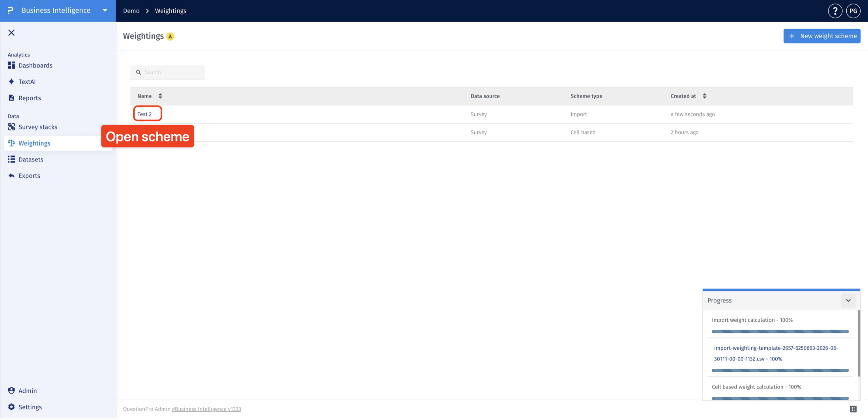This screenshot has width=868, height=420.
Task: Open the help question mark icon
Action: (835, 11)
